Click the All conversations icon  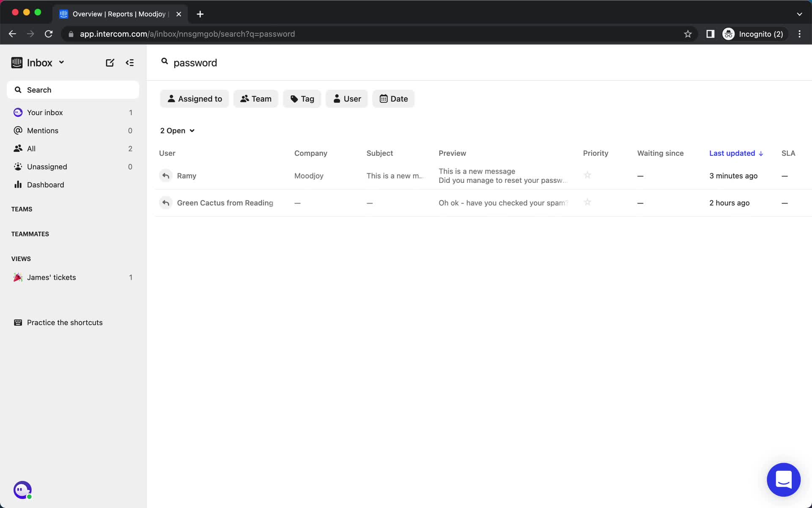coord(17,148)
